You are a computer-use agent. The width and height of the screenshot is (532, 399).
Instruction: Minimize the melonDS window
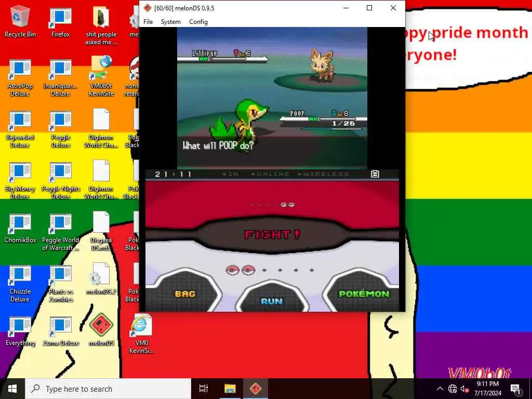click(346, 8)
